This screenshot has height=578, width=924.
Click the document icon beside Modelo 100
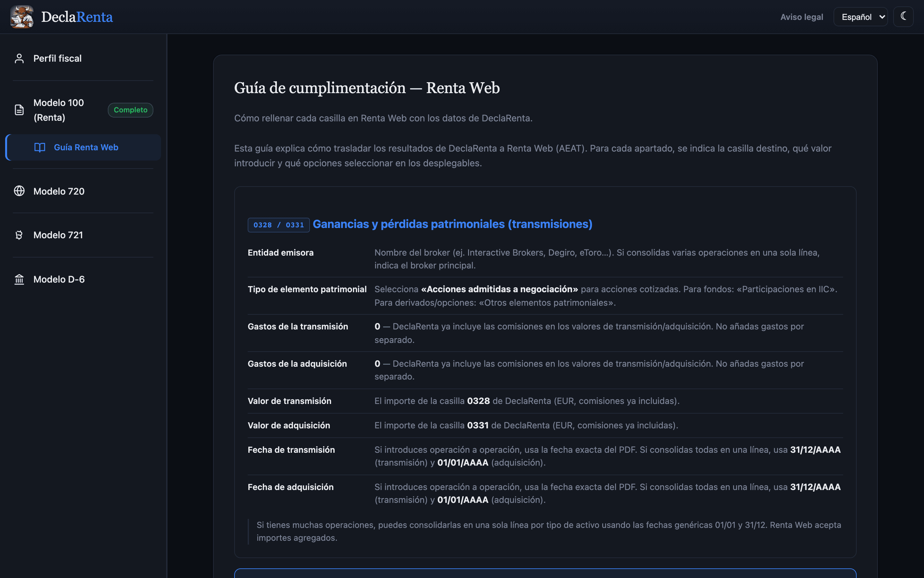[19, 110]
